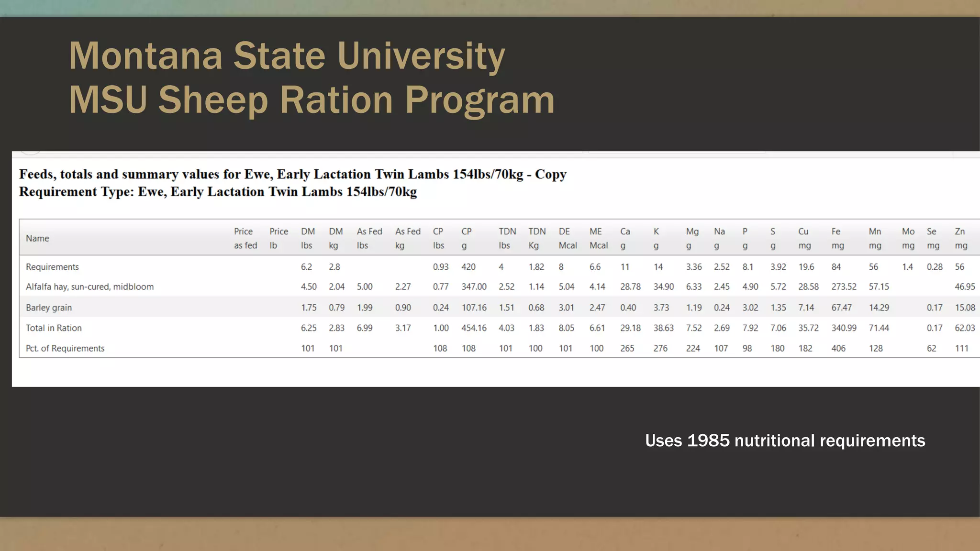Click the 'ME Mcal' column header

599,238
